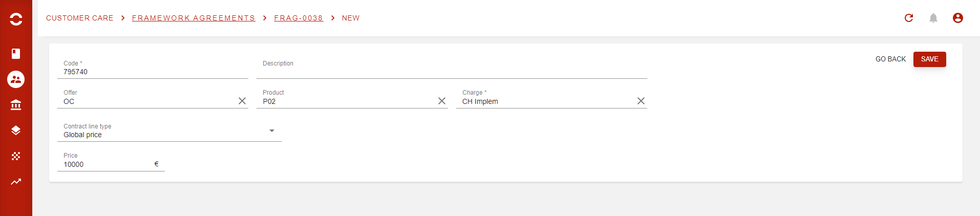This screenshot has width=980, height=216.
Task: Clear the Offer field value
Action: (x=242, y=101)
